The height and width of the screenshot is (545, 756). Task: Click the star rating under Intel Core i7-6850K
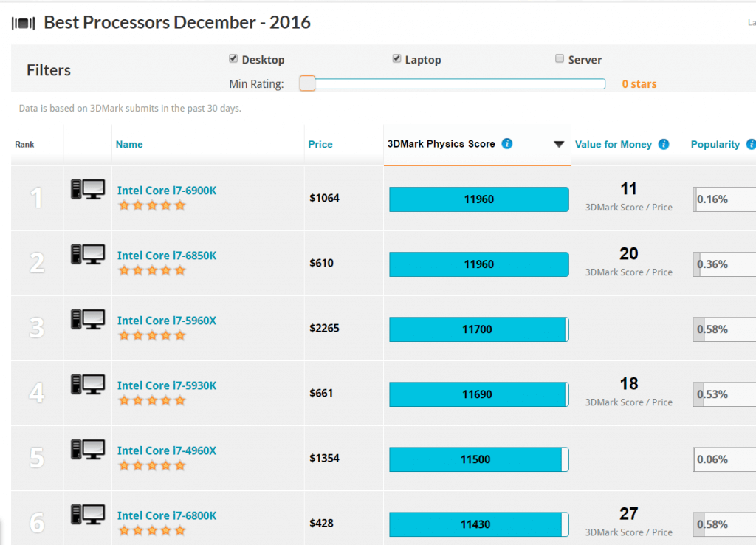pos(152,270)
